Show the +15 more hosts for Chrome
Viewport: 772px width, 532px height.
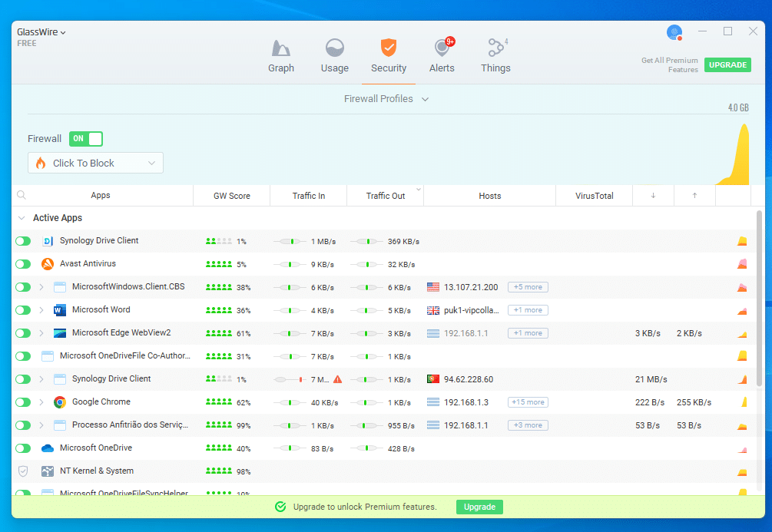pos(528,402)
